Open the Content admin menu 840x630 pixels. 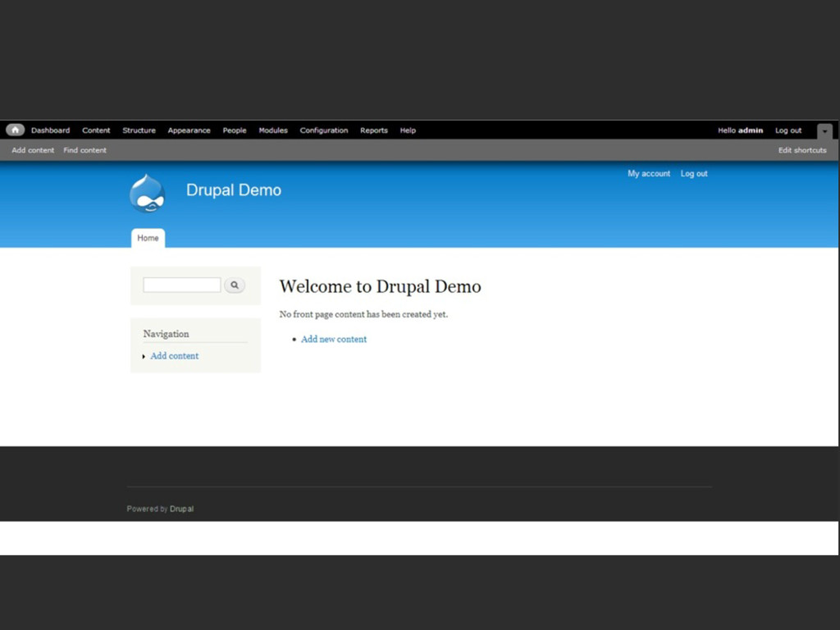(x=96, y=130)
